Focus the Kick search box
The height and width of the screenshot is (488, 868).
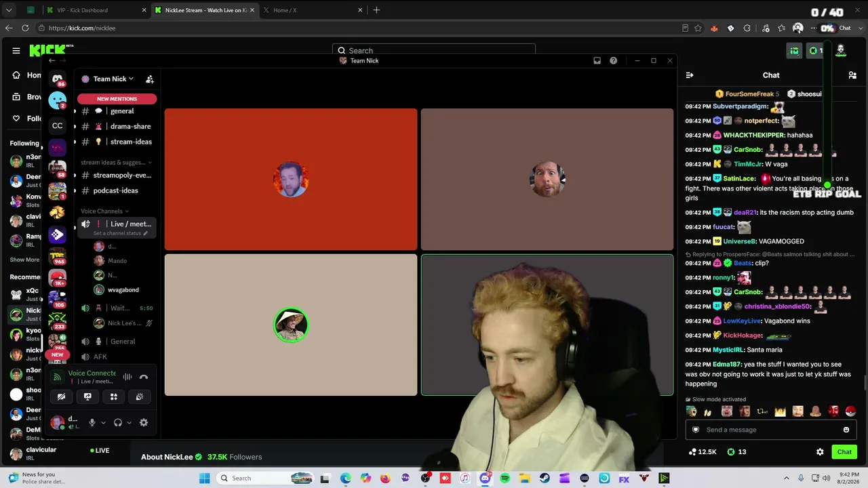click(434, 50)
